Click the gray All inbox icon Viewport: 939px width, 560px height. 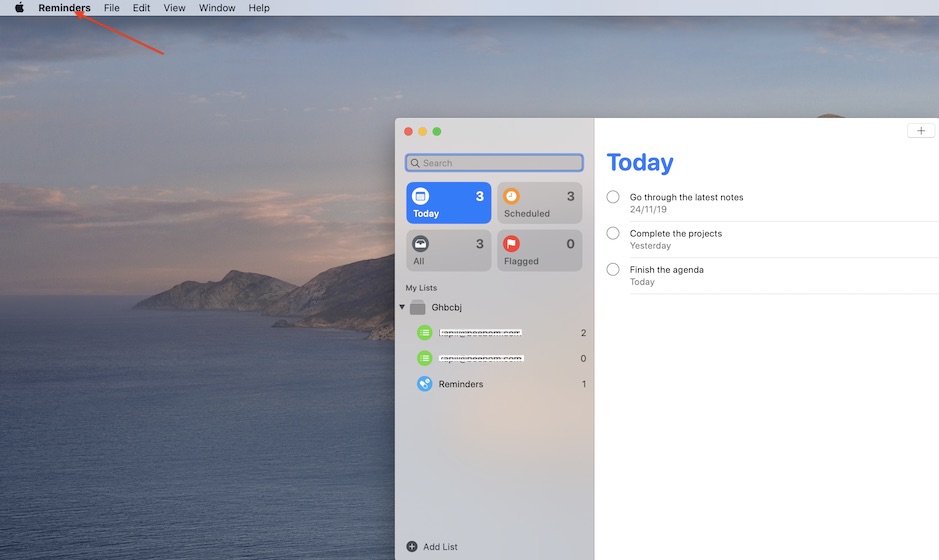pyautogui.click(x=420, y=244)
